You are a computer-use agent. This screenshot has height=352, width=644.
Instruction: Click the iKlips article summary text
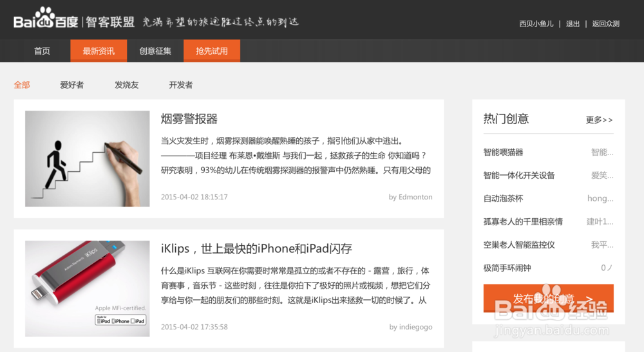pos(296,286)
